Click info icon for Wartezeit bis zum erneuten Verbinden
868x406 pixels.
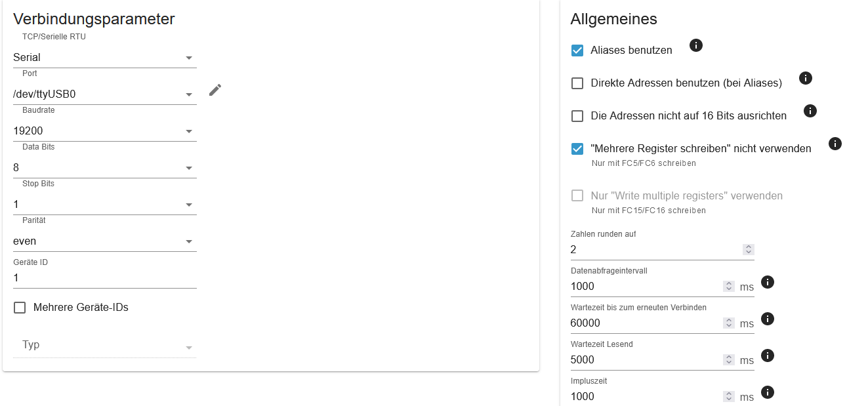click(767, 319)
